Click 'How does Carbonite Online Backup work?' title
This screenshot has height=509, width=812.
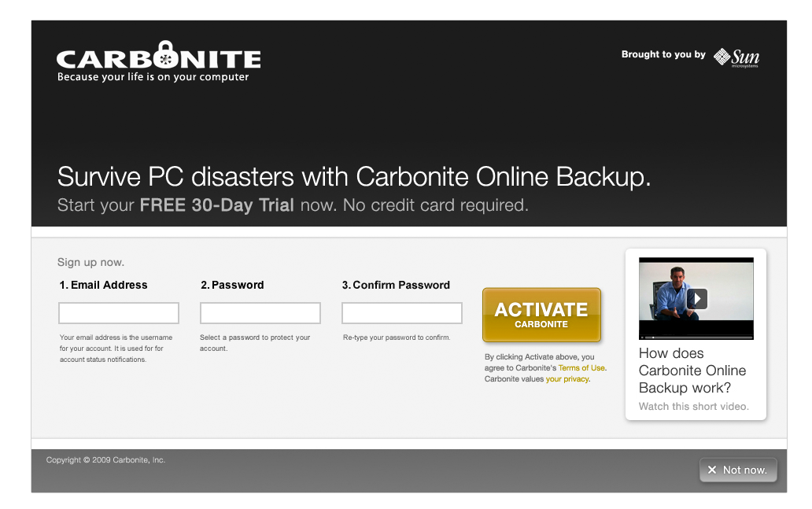coord(692,371)
